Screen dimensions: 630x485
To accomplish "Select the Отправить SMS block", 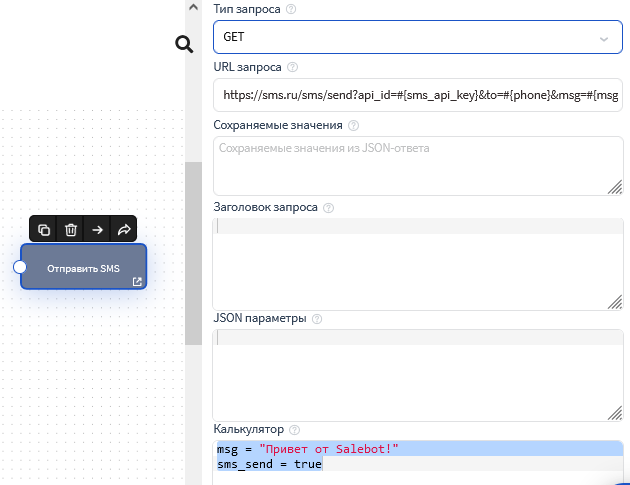I will [84, 267].
